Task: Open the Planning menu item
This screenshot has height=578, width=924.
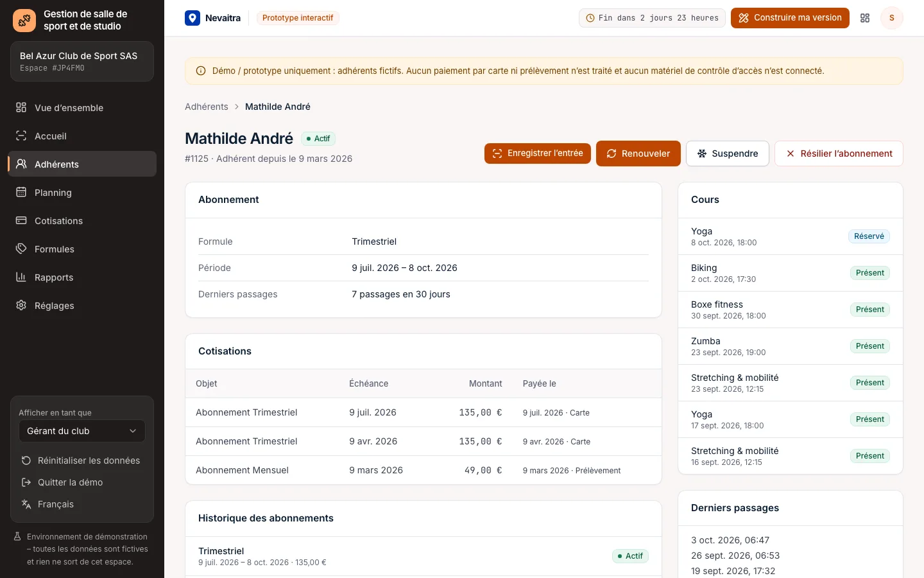Action: coord(82,192)
